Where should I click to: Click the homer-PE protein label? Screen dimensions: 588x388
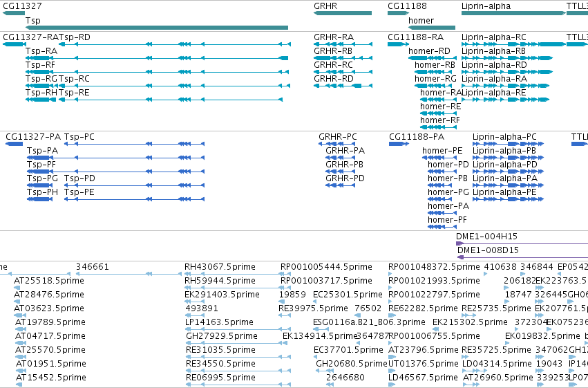click(x=442, y=151)
